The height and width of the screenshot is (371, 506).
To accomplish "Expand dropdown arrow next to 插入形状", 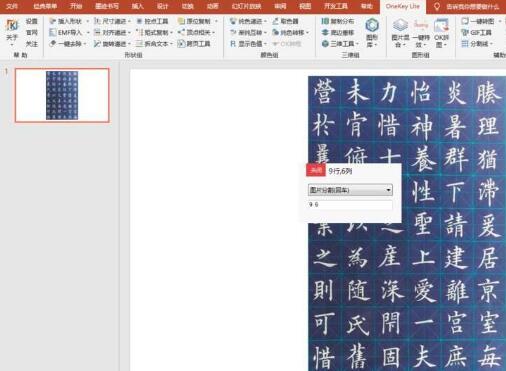I will click(88, 21).
